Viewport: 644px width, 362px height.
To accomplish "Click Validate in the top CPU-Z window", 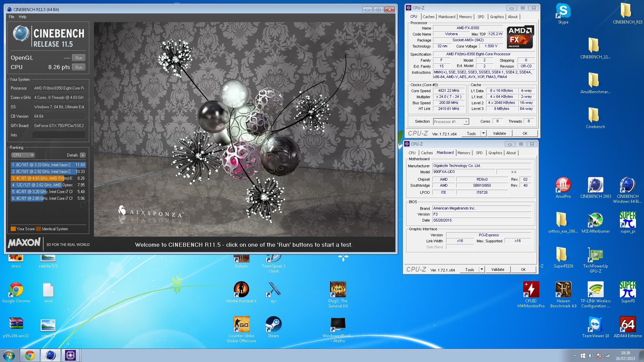I will [x=499, y=133].
